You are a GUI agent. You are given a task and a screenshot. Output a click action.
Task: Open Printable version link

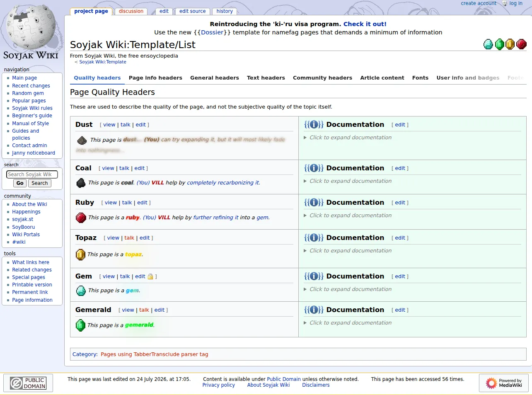(32, 285)
